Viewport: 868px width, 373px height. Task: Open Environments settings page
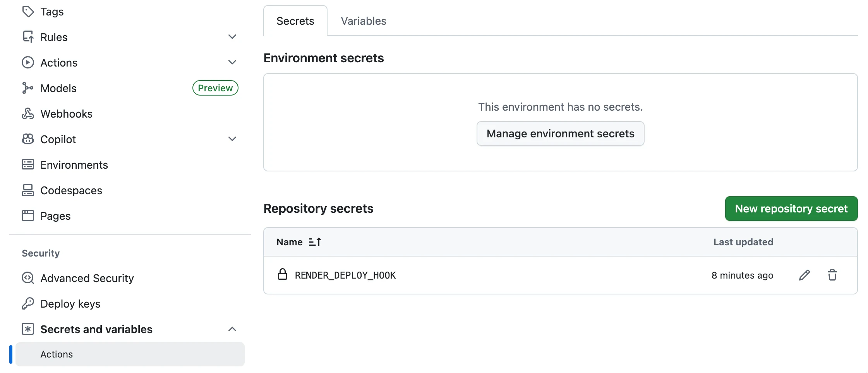[x=74, y=165]
